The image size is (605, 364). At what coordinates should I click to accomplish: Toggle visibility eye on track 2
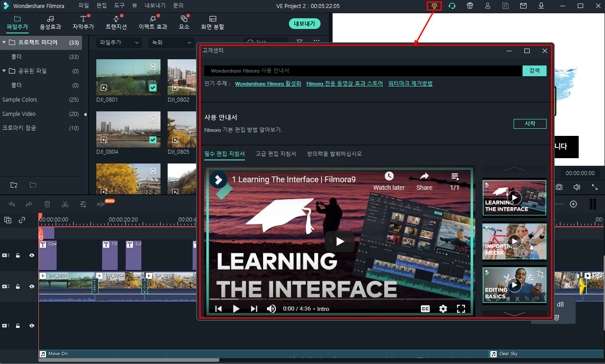coord(32,286)
